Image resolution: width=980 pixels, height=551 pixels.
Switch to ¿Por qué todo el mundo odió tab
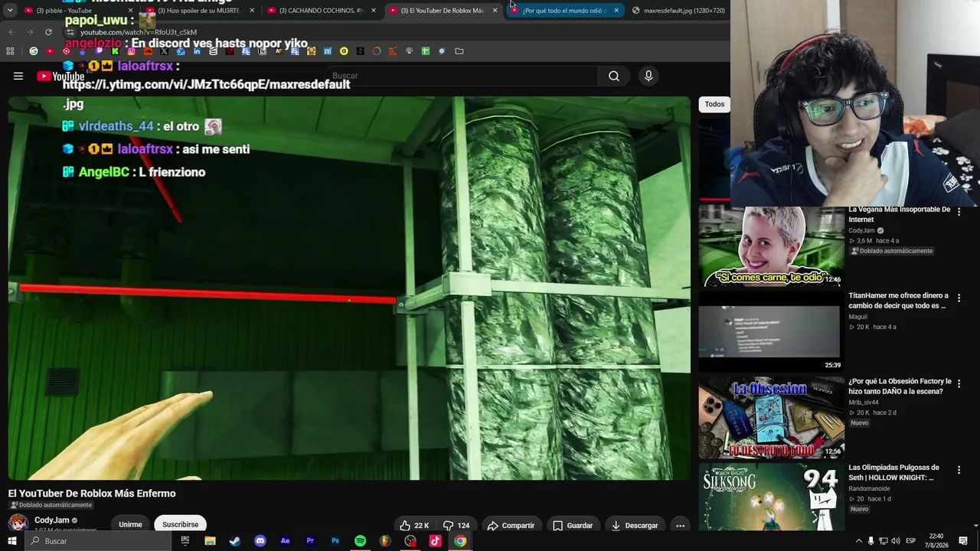click(x=564, y=10)
